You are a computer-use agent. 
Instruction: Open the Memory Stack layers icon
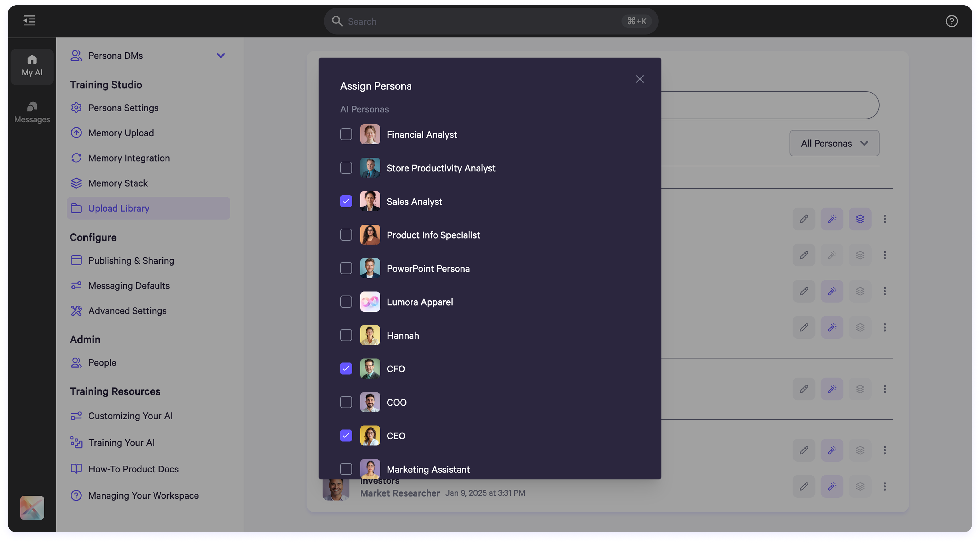pyautogui.click(x=77, y=183)
